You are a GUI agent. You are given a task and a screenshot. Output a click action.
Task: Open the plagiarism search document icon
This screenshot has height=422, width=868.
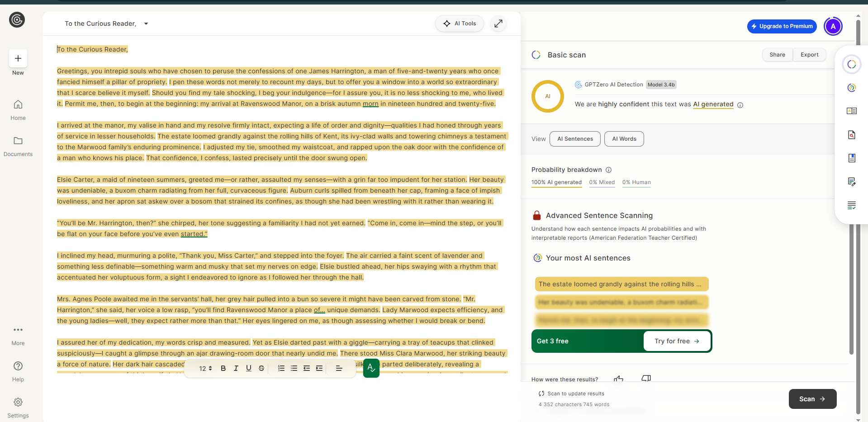click(851, 135)
